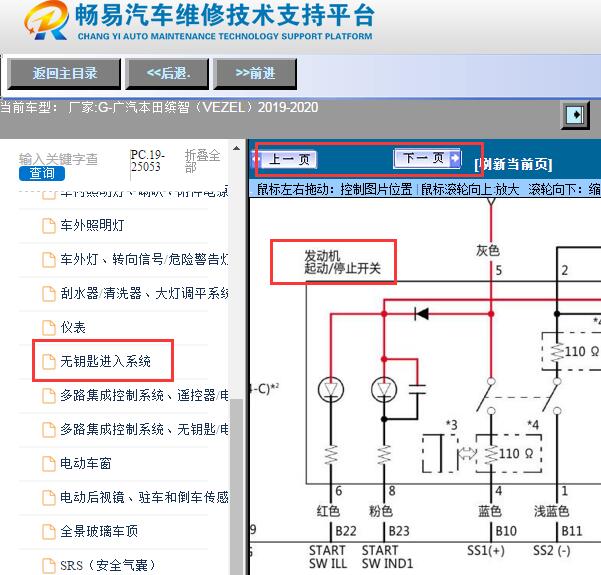Click the B10 connector label
The height and width of the screenshot is (575, 601).
click(506, 531)
